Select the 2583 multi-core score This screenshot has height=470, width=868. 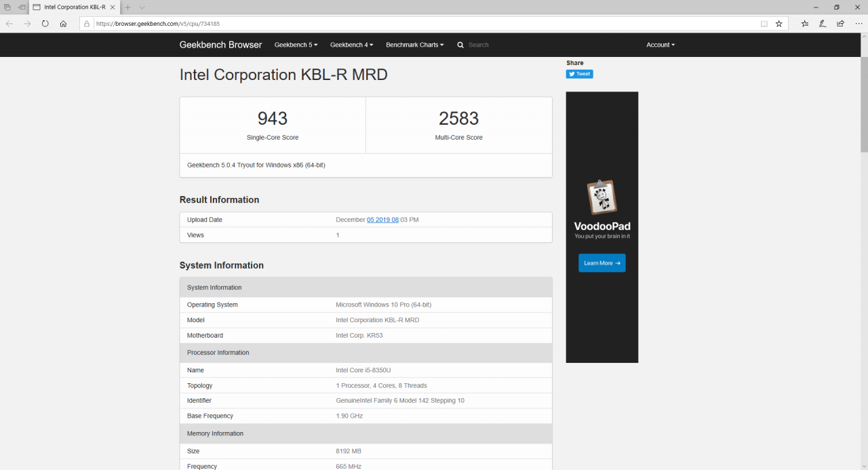click(459, 118)
